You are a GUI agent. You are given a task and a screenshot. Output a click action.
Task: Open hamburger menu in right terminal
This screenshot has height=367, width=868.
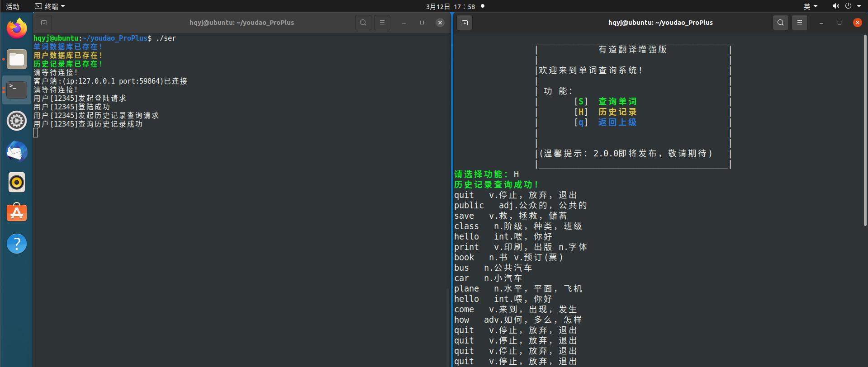tap(800, 23)
